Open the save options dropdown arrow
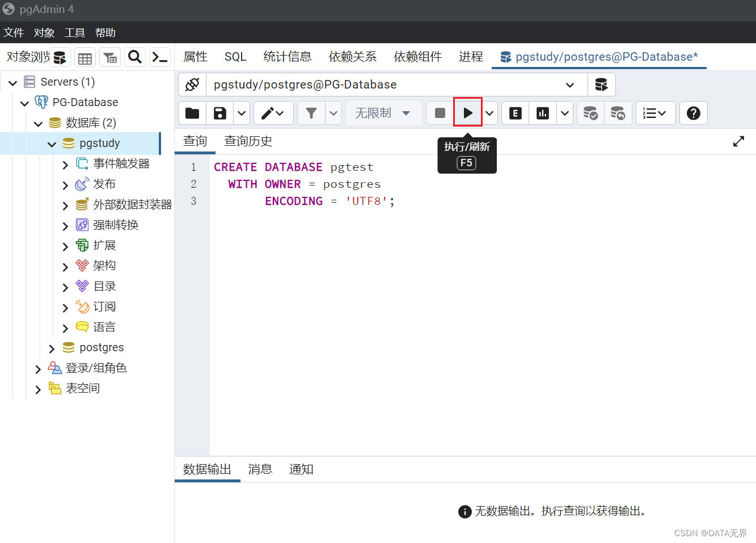Viewport: 756px width, 543px height. 241,112
